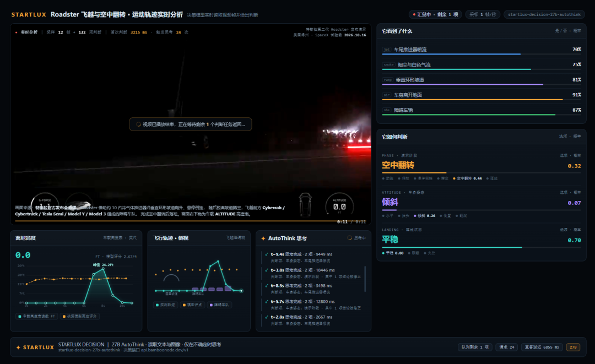
Task: Click the 采样 1 帧/秒 pill
Action: point(483,15)
